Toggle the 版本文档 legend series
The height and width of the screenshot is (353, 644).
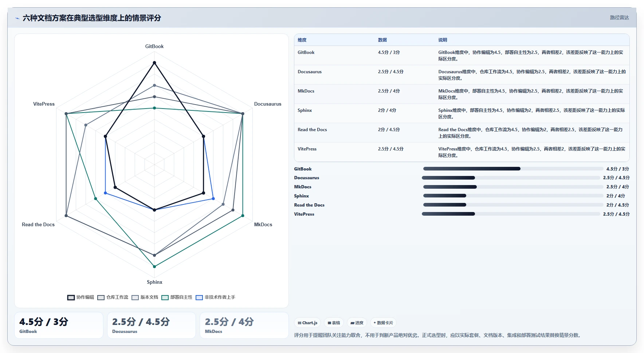click(x=145, y=297)
